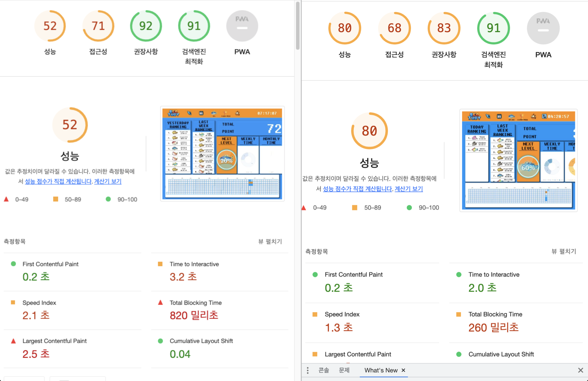Click the 68 accessibility gauge in right report
The width and height of the screenshot is (588, 381).
pos(394,28)
